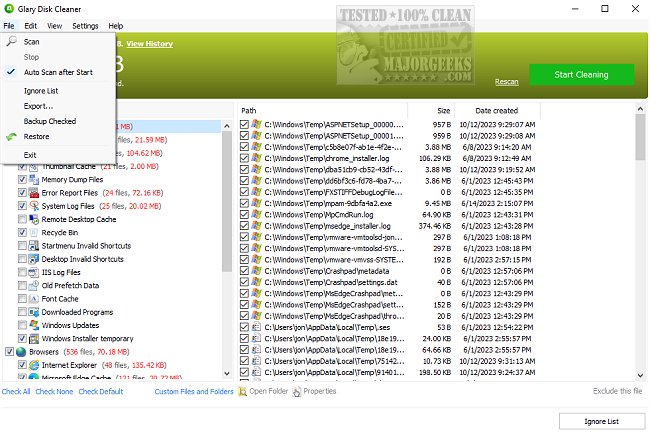Click the file icon of Temp\.ses row

pos(257,327)
